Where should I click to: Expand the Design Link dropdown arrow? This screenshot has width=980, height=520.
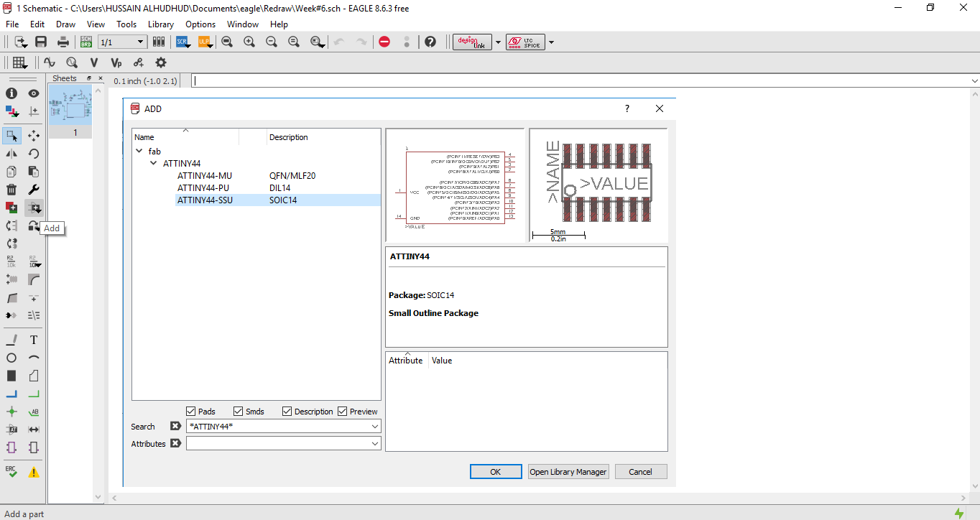498,42
